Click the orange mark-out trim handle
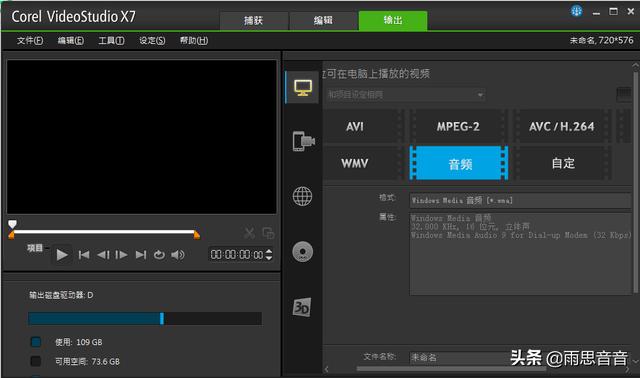 coord(197,235)
